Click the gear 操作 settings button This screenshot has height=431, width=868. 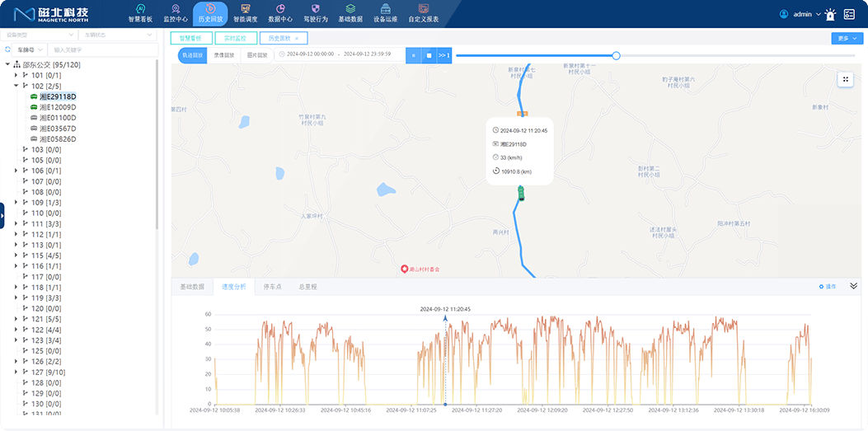point(827,287)
